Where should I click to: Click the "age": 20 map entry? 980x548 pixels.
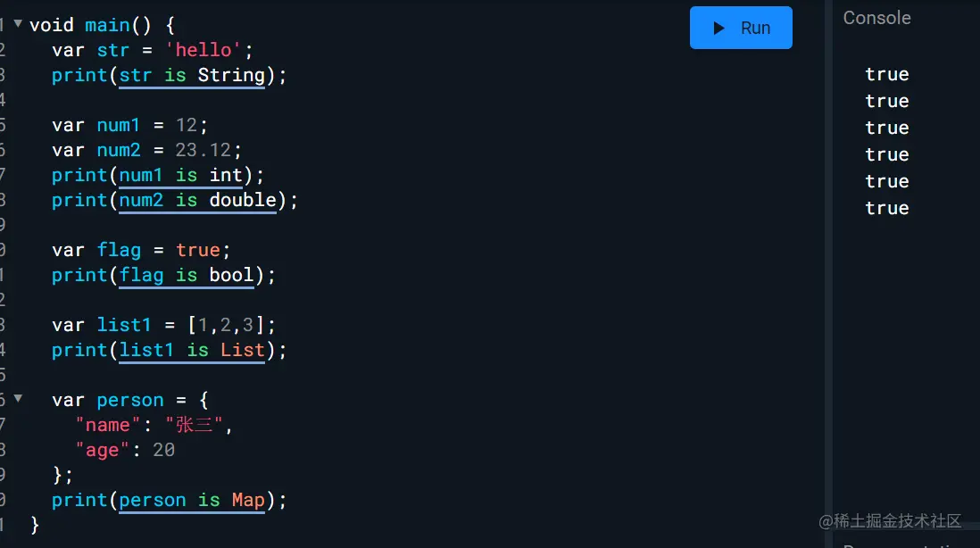pos(125,450)
